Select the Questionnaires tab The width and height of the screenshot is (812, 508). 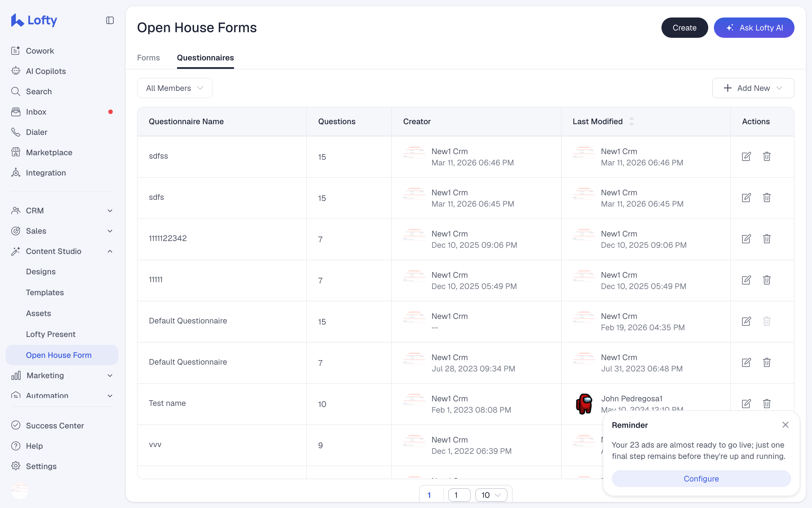click(205, 58)
